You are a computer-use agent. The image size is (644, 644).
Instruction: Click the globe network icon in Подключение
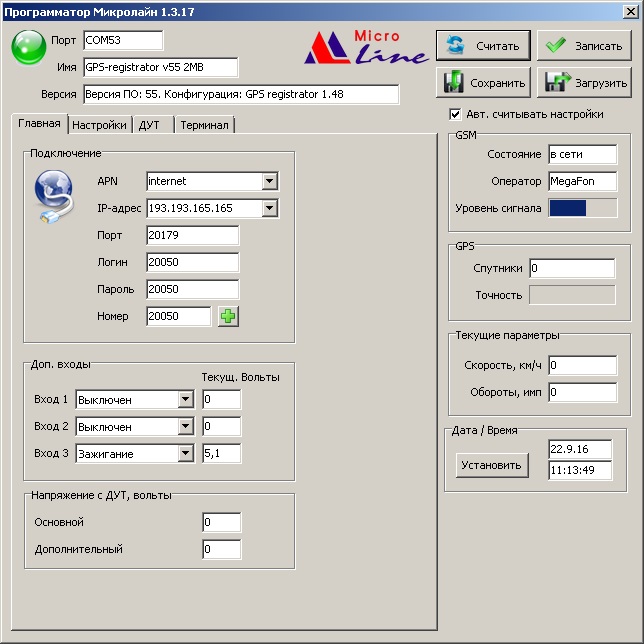tap(52, 196)
